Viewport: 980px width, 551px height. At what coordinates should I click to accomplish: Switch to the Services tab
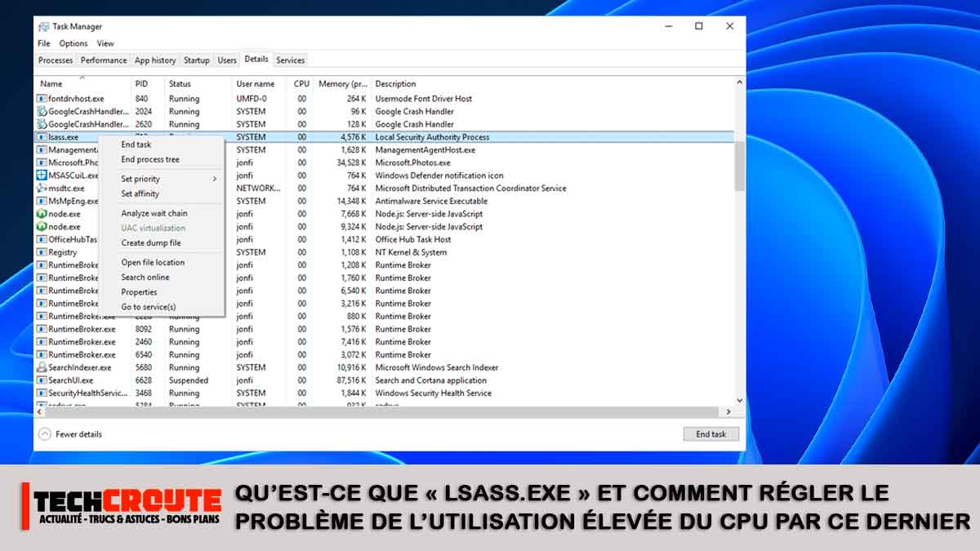(x=290, y=60)
